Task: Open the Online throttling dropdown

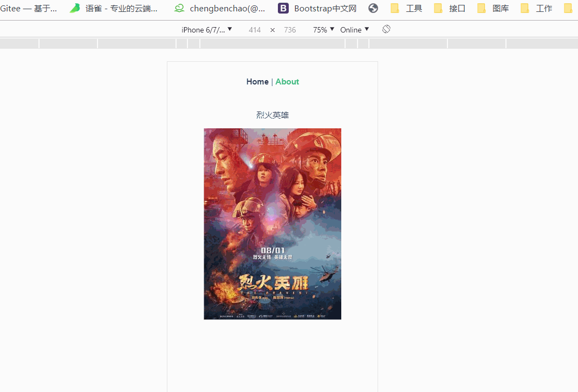Action: click(355, 30)
